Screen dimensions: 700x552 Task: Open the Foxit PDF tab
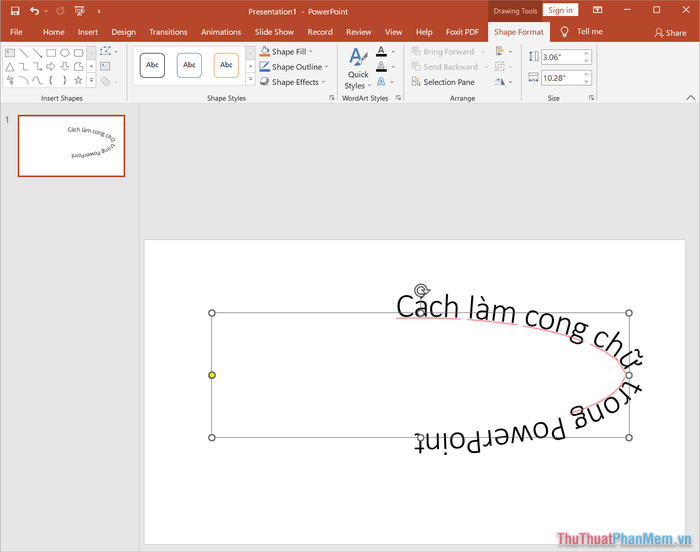[462, 32]
